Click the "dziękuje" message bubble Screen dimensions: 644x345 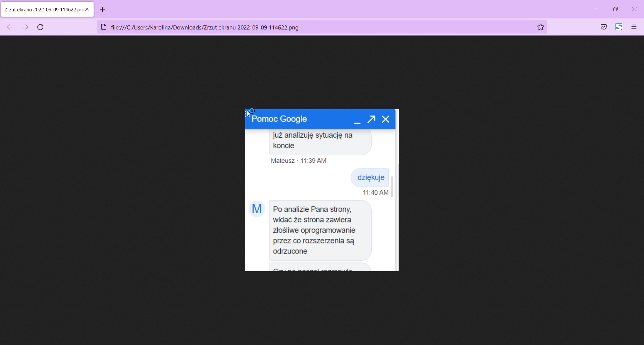(x=370, y=178)
